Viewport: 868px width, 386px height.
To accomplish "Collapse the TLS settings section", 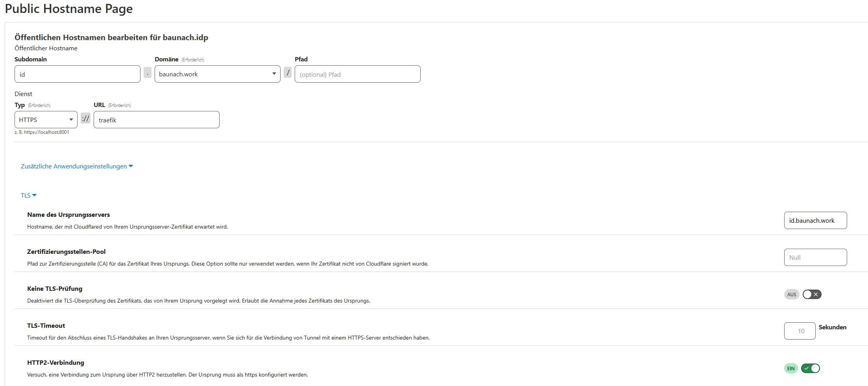I will click(x=28, y=196).
